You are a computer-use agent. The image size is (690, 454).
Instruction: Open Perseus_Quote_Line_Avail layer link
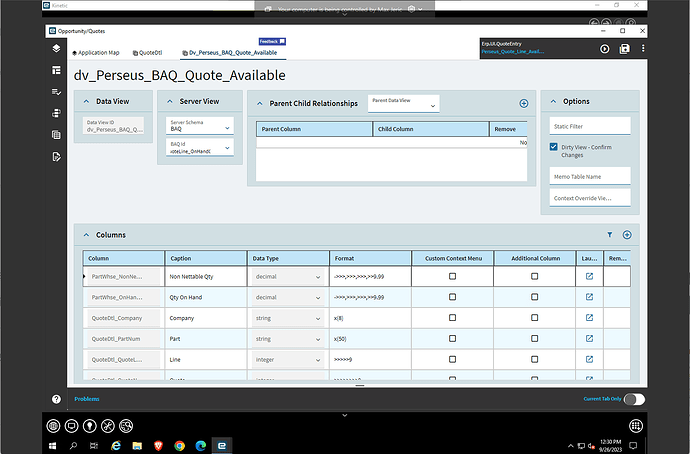(512, 51)
